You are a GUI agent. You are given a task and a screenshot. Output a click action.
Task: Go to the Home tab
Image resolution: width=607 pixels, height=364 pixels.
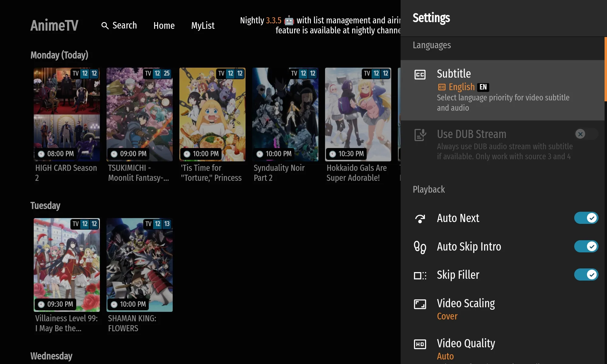click(x=164, y=25)
